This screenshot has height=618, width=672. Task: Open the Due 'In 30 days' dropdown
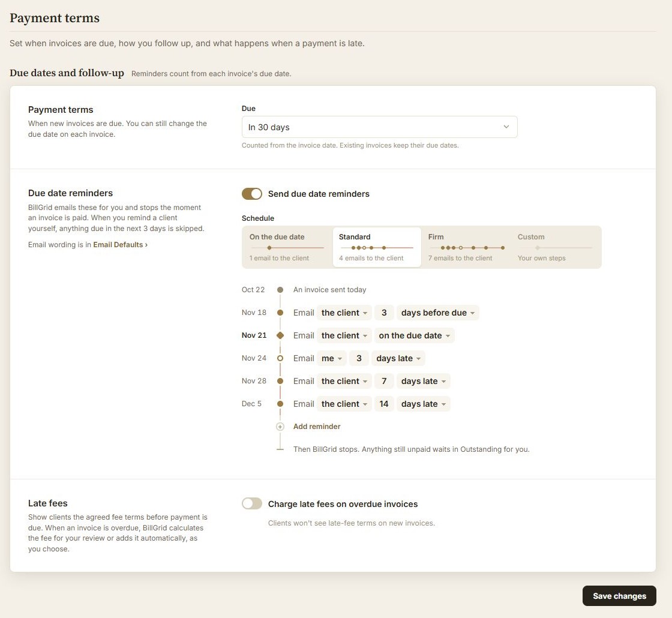click(x=379, y=127)
